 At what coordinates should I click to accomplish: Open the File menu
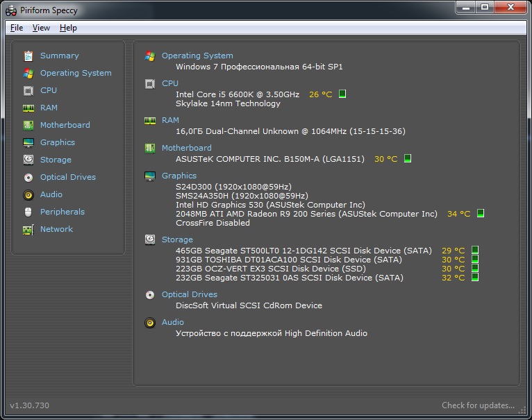pos(17,28)
